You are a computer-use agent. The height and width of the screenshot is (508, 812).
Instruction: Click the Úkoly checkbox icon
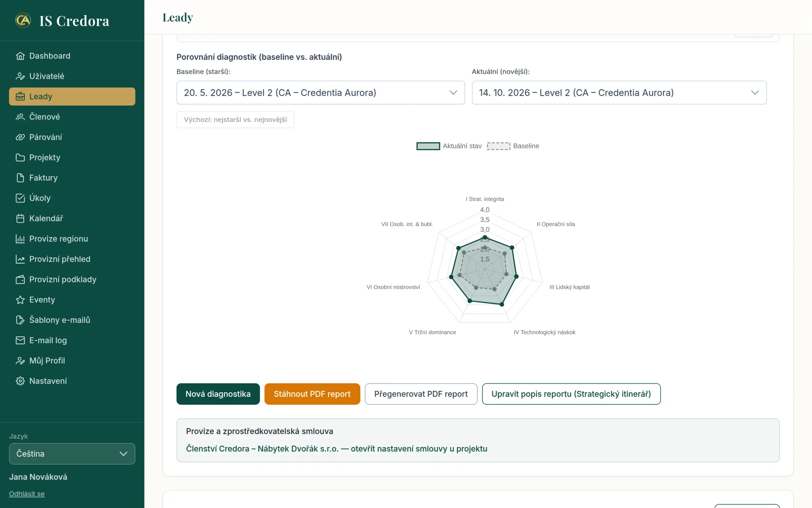[x=20, y=198]
